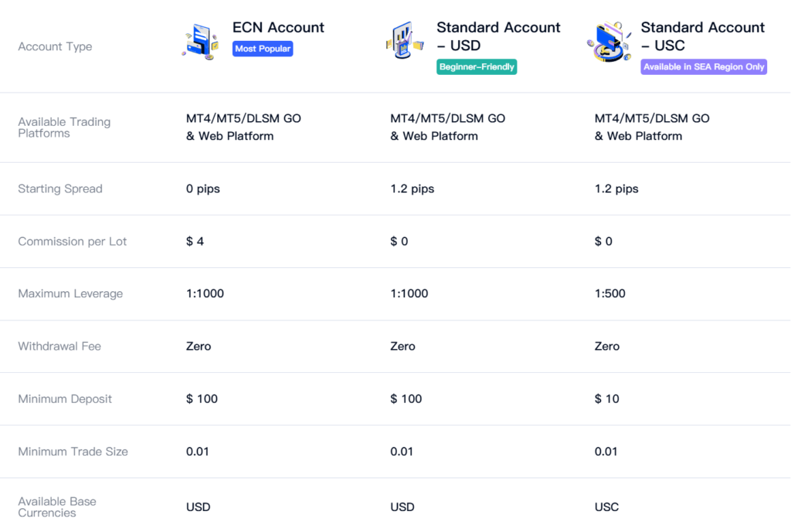Click the Standard Account USC icon
The height and width of the screenshot is (532, 791).
point(609,42)
